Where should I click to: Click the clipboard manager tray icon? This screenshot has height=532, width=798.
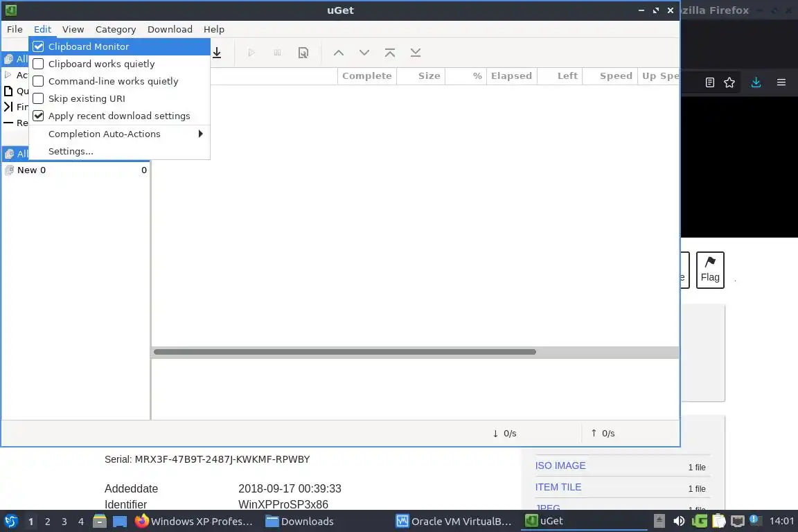pos(718,522)
